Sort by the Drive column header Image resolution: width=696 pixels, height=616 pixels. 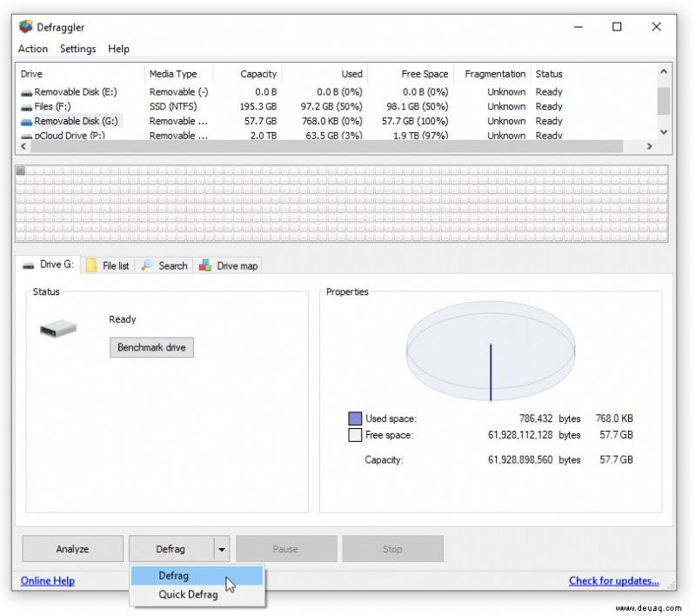(80, 74)
